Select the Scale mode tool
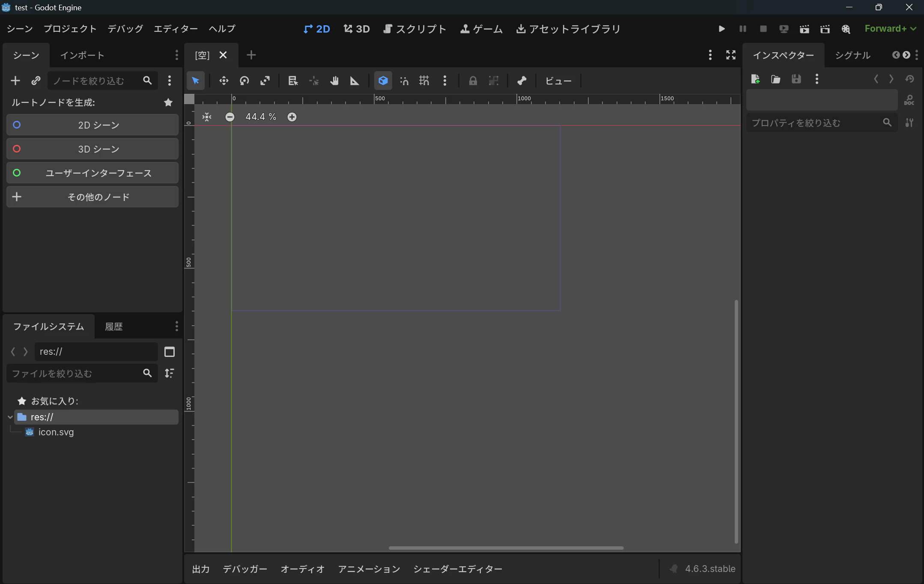Viewport: 924px width, 584px height. (x=265, y=81)
